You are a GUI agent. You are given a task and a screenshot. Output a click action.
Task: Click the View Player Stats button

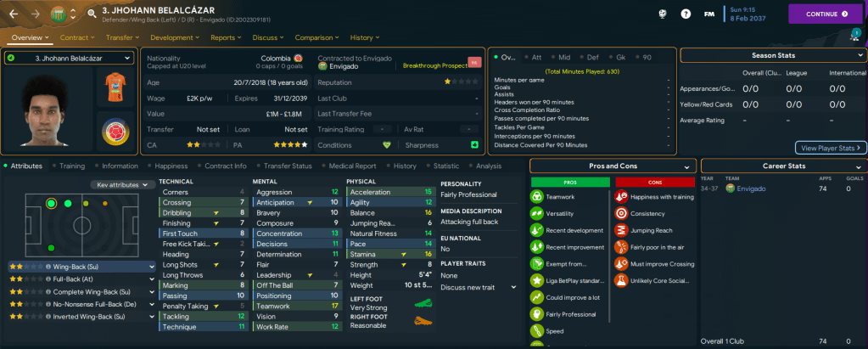pos(830,148)
